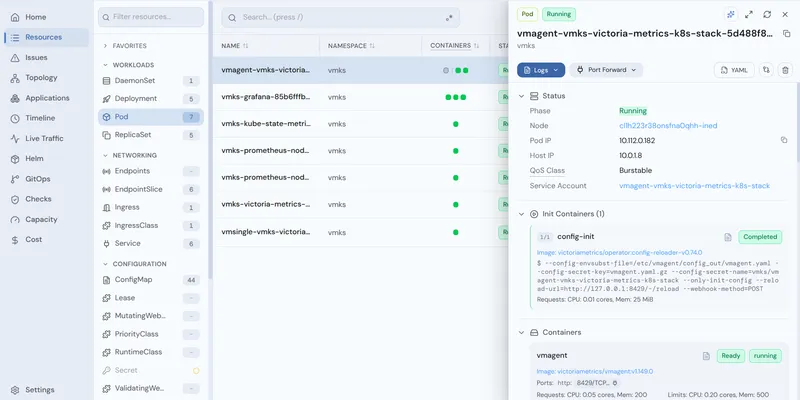The width and height of the screenshot is (800, 400).
Task: Focus the main Search field
Action: point(340,17)
